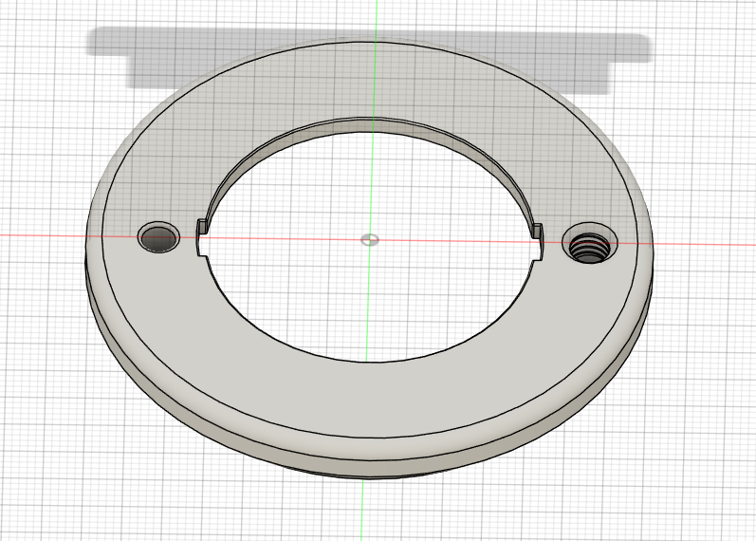Screen dimensions: 756x541
Task: Click the origin point at the ring's center
Action: tap(370, 239)
